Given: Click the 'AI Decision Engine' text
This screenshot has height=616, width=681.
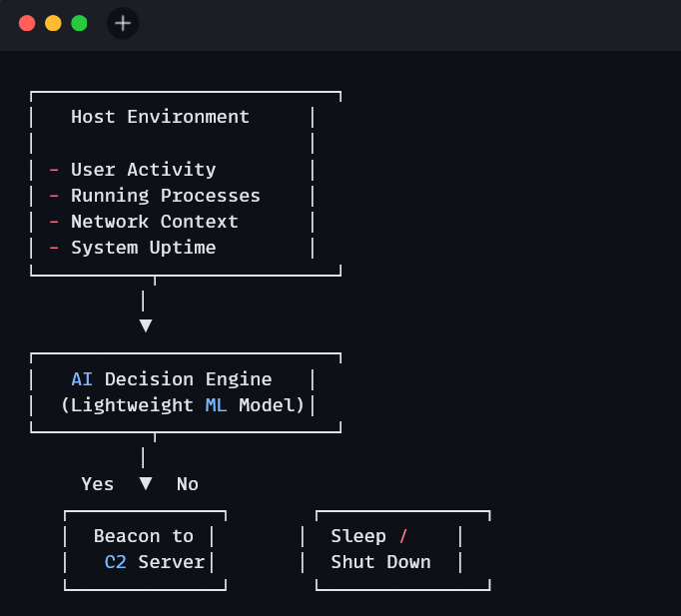Looking at the screenshot, I should [172, 379].
